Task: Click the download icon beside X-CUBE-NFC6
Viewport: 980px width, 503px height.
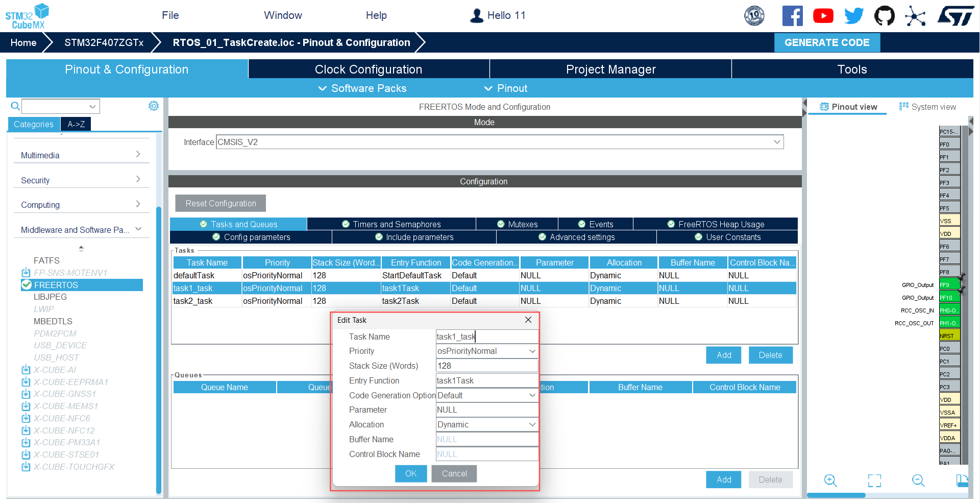Action: tap(26, 418)
